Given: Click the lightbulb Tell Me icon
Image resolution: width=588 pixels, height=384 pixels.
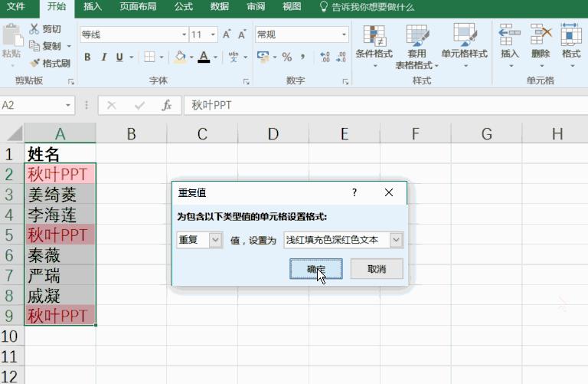Looking at the screenshot, I should (324, 7).
